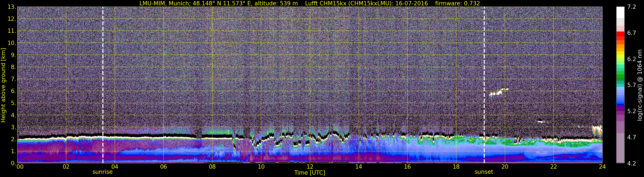Click the white cloud echo near 6 km
The image size is (644, 177).
[499, 92]
